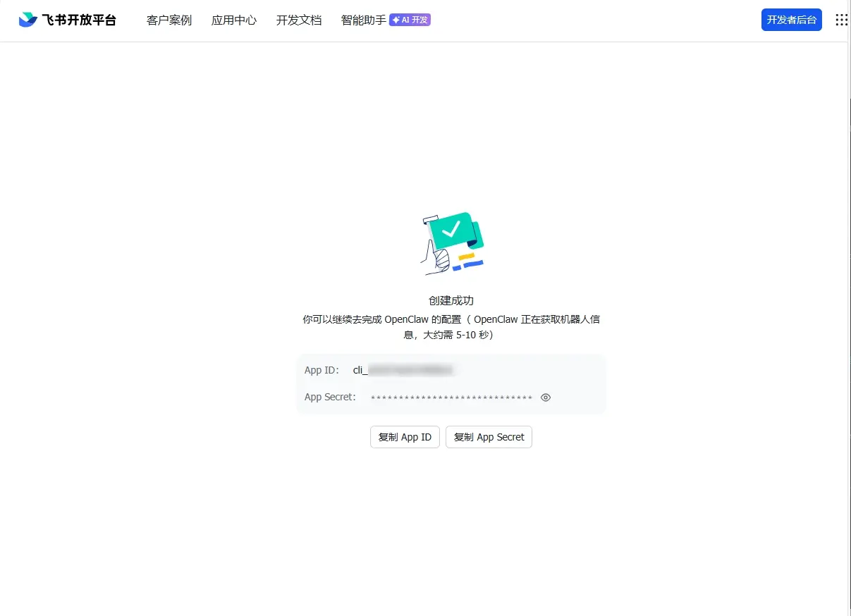The height and width of the screenshot is (616, 851).
Task: Open the 开发者后台 button
Action: (x=791, y=20)
